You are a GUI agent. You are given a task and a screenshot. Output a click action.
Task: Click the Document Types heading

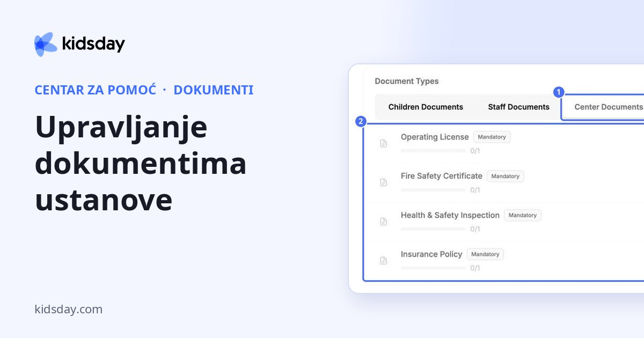pyautogui.click(x=406, y=81)
